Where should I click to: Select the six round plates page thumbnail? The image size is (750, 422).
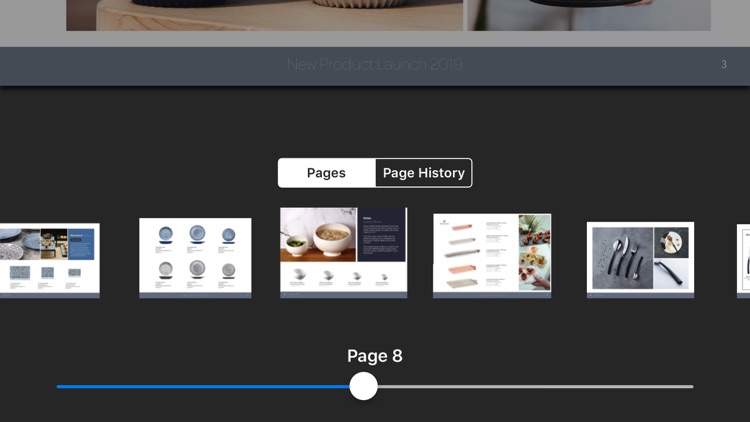coord(195,258)
